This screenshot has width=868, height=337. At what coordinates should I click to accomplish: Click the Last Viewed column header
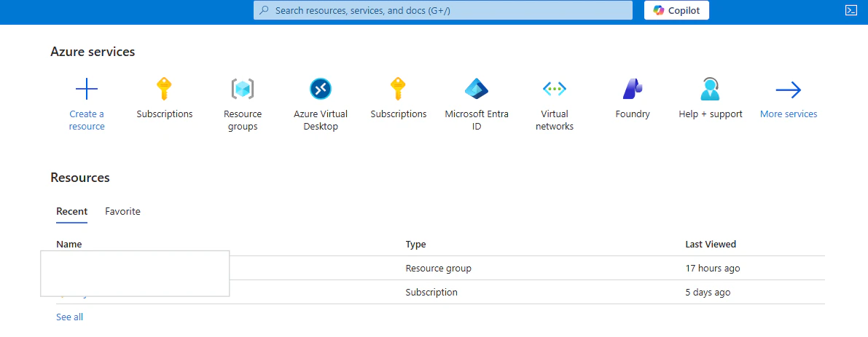tap(711, 244)
